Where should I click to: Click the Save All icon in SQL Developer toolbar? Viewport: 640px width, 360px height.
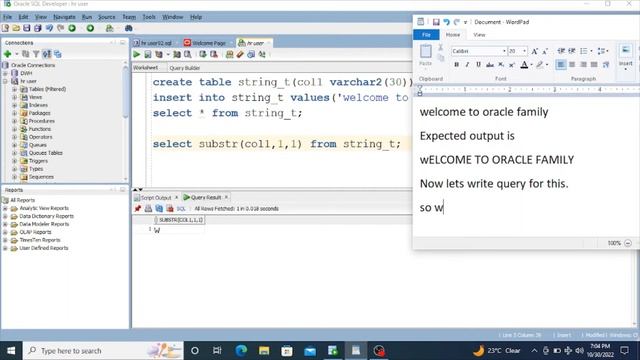click(x=38, y=28)
